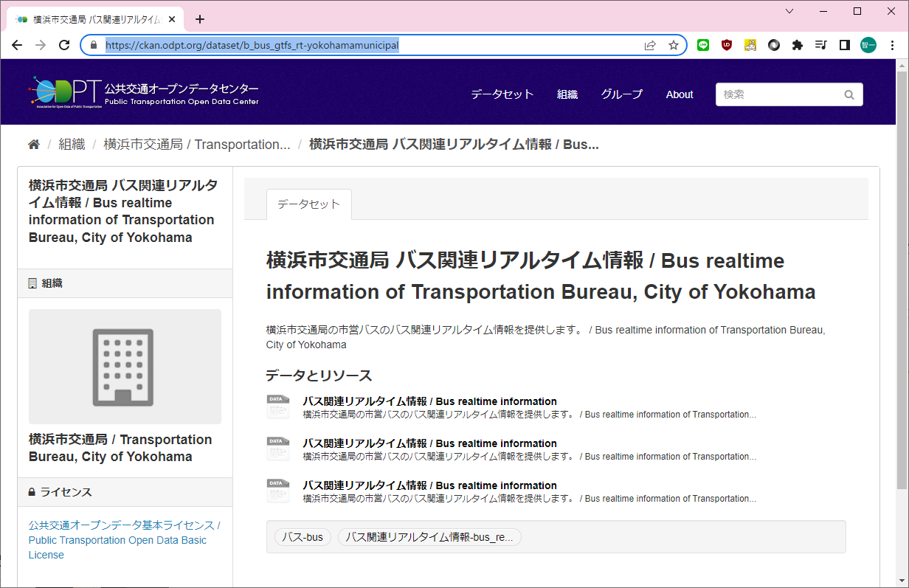Click the search magnifier icon in ODPT header
This screenshot has height=588, width=909.
coord(849,94)
